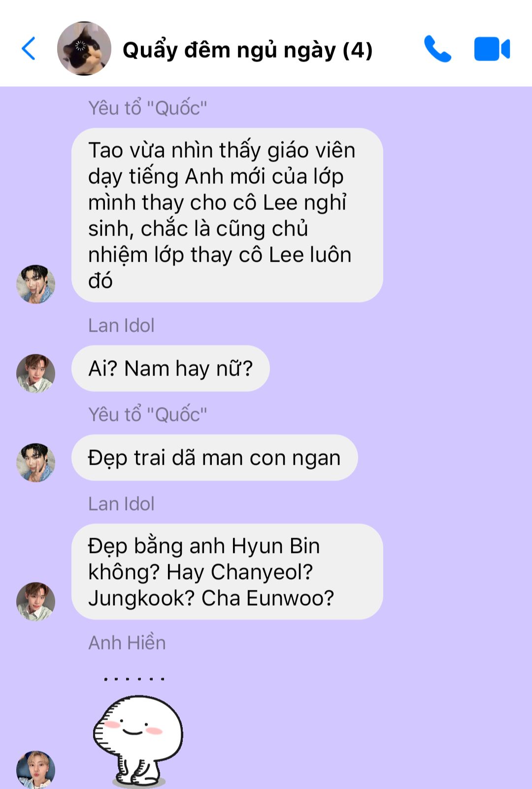Screen dimensions: 532x789
Task: Start a voice call with the group
Action: coord(437,48)
